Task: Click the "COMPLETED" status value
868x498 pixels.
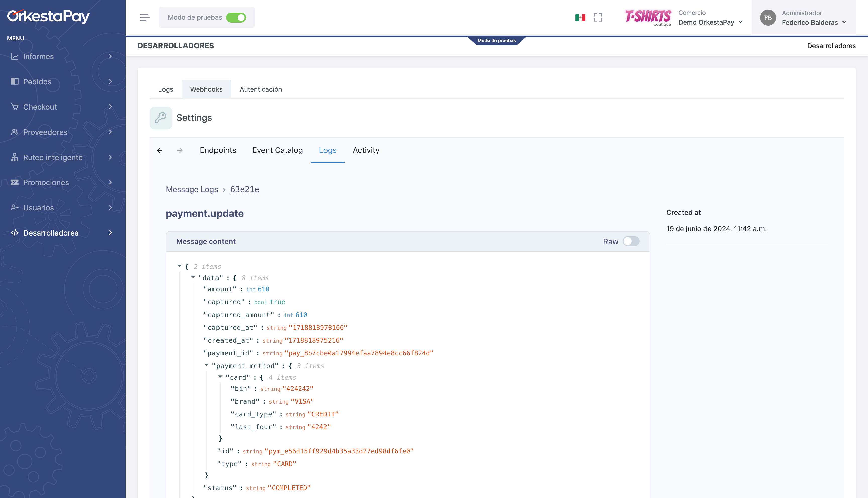Action: tap(289, 488)
